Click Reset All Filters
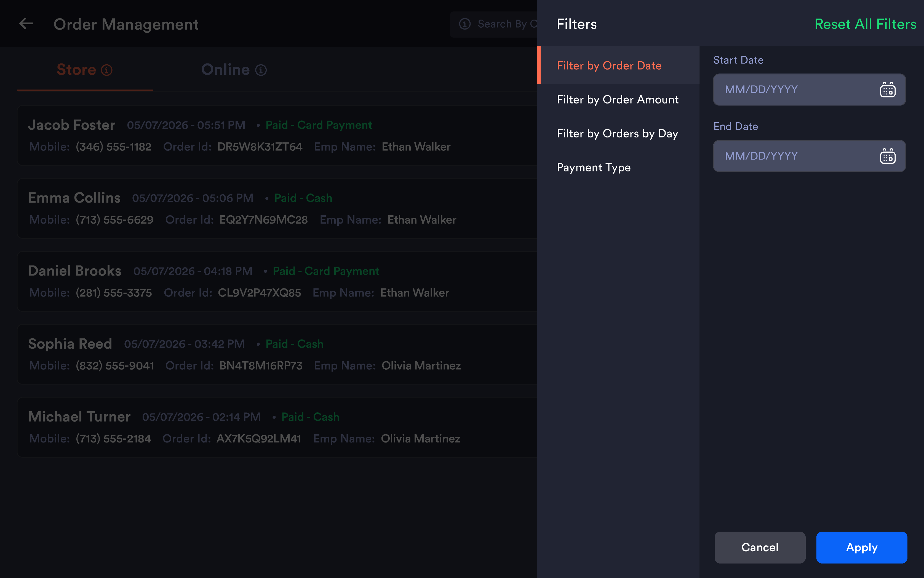 pyautogui.click(x=865, y=24)
